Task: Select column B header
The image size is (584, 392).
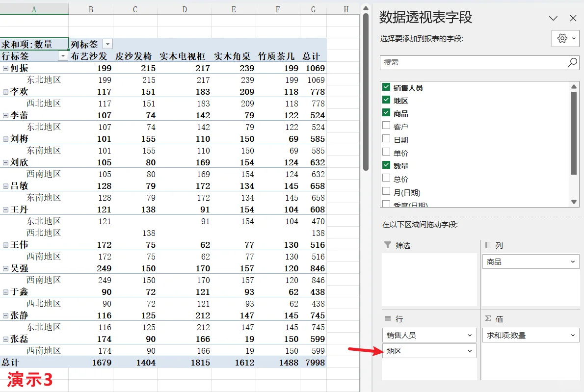Action: tap(91, 9)
